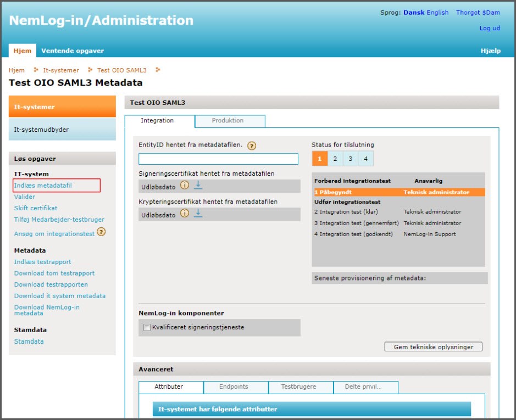Screen dimensions: 516x420
Task: Download the Krypteringscertifikat
Action: [x=198, y=213]
